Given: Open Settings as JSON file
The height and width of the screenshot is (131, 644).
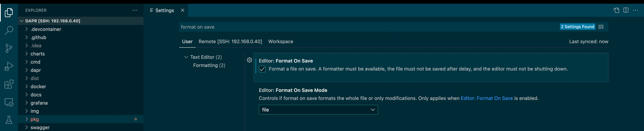Looking at the screenshot, I should click(x=616, y=10).
